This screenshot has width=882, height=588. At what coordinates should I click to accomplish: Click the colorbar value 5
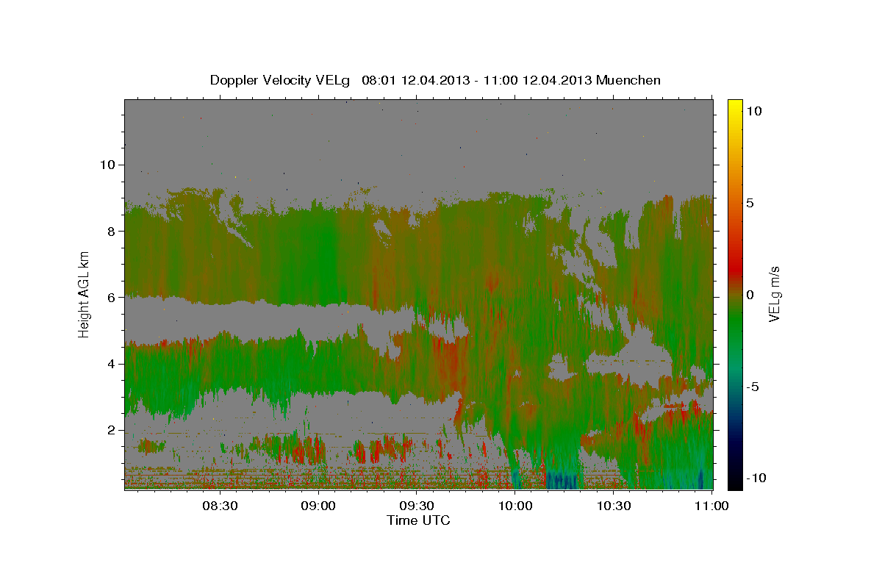pyautogui.click(x=750, y=203)
